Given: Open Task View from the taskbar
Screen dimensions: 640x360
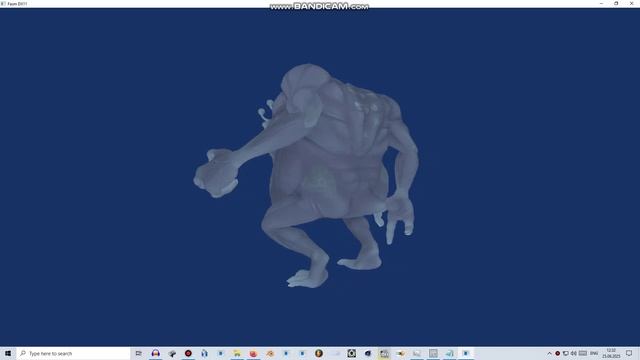Looking at the screenshot, I should 139,353.
